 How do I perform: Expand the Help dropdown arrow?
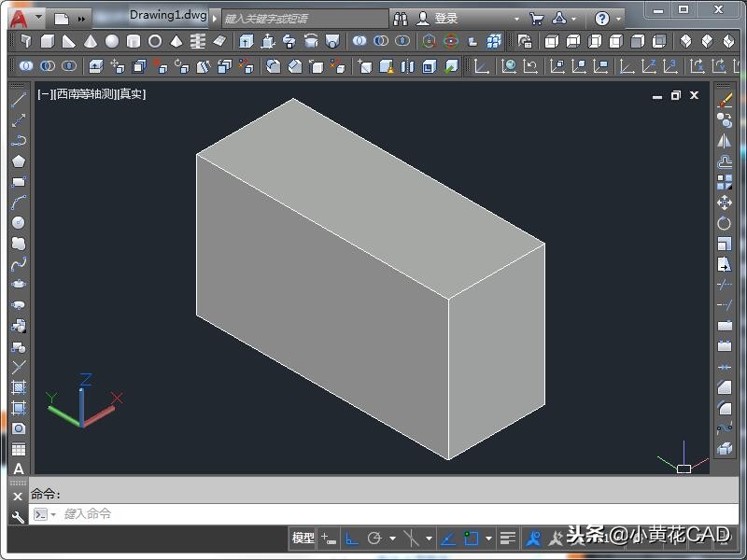[x=619, y=18]
